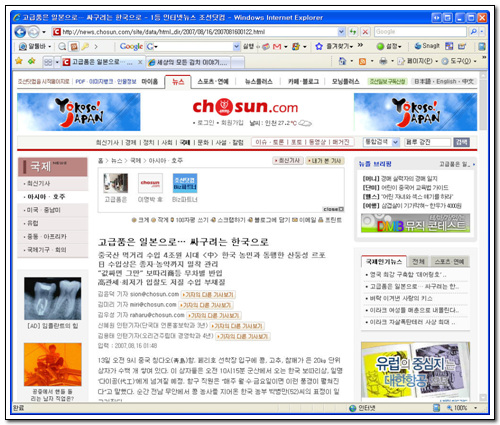Click the vertical scrollbar thumb
The width and height of the screenshot is (500, 425).
[482, 105]
